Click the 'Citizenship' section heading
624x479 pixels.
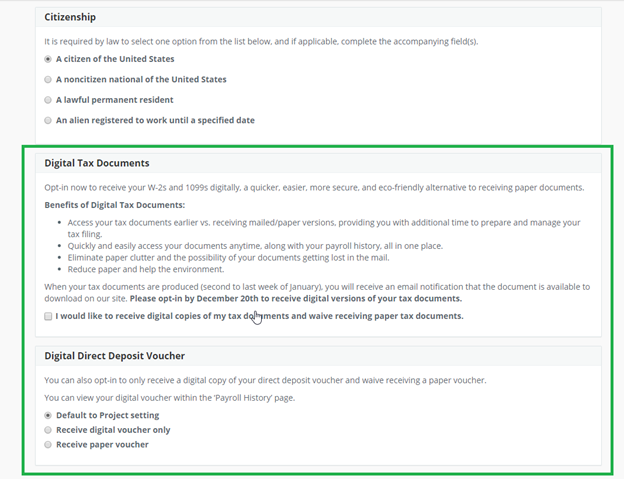coord(70,17)
